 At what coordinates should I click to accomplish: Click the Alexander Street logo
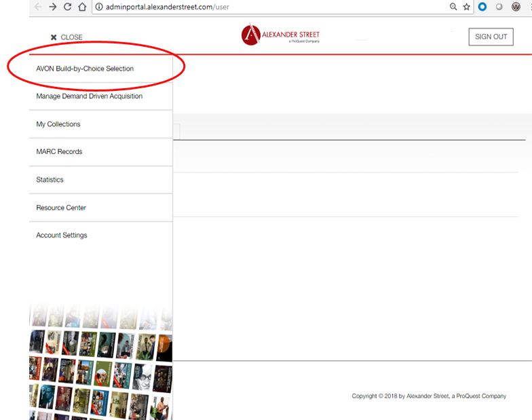pyautogui.click(x=280, y=35)
